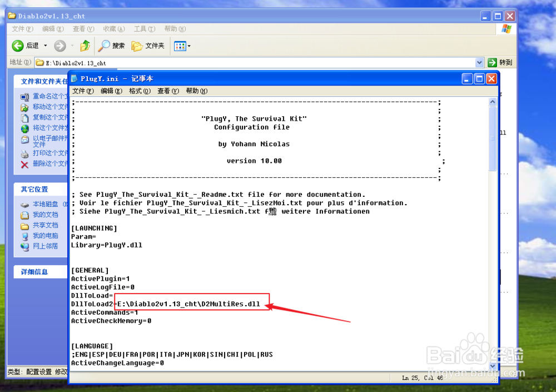This screenshot has height=392, width=556.
Task: Collapse File and Folder Tasks panel header
Action: click(x=41, y=81)
